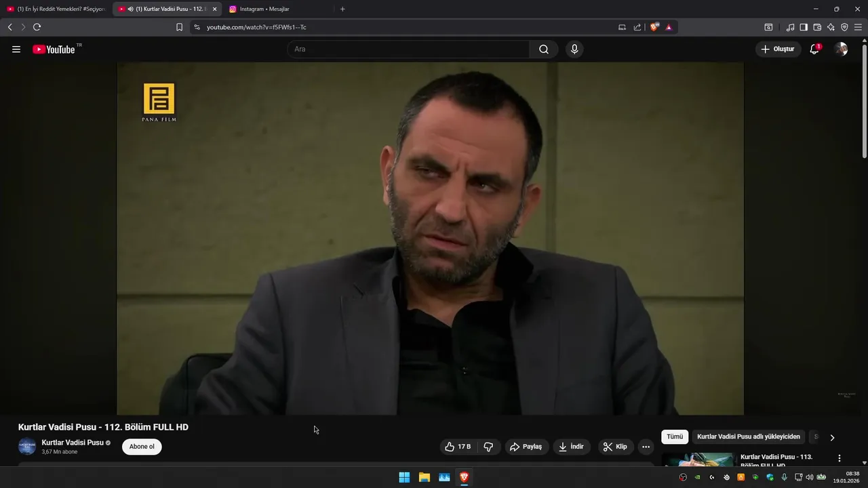
Task: Open the 113. Bölüm video thumbnail
Action: point(698,460)
